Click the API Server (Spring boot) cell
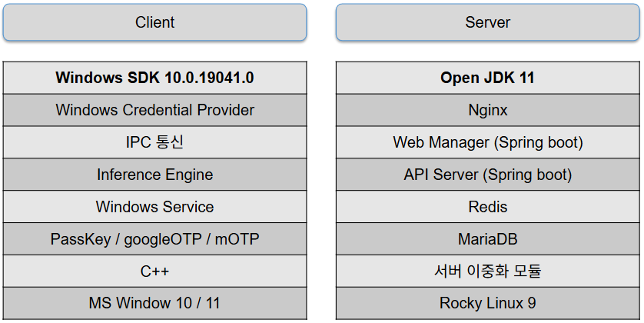The width and height of the screenshot is (644, 323). coord(487,175)
